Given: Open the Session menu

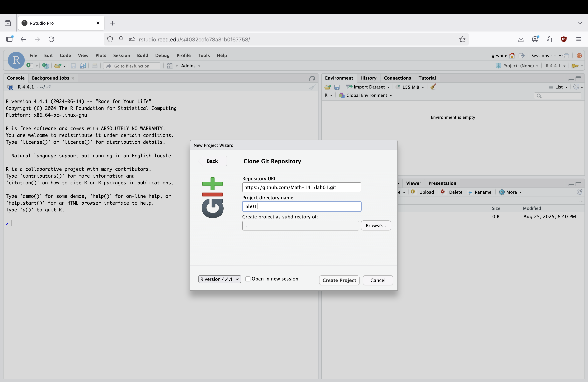Looking at the screenshot, I should point(121,55).
